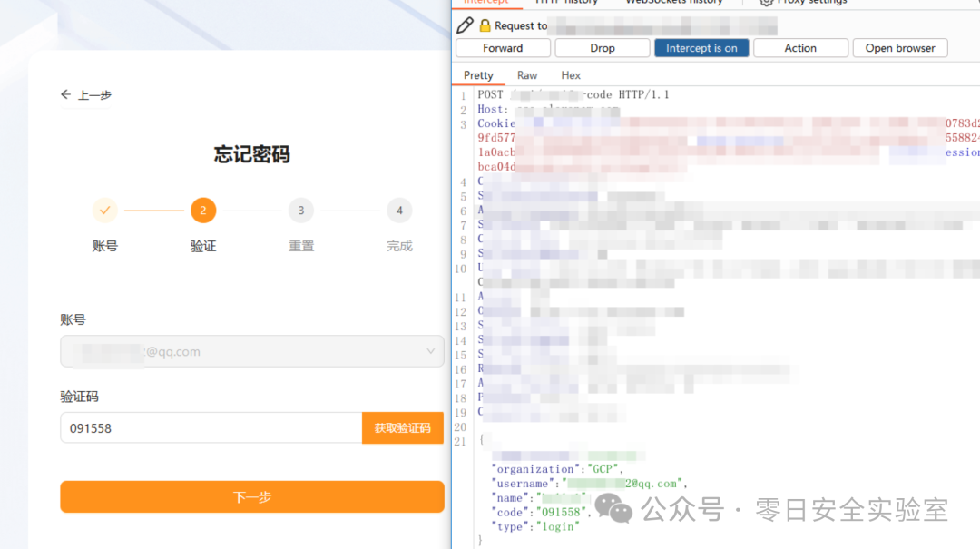Click the Open browser button

pos(899,47)
